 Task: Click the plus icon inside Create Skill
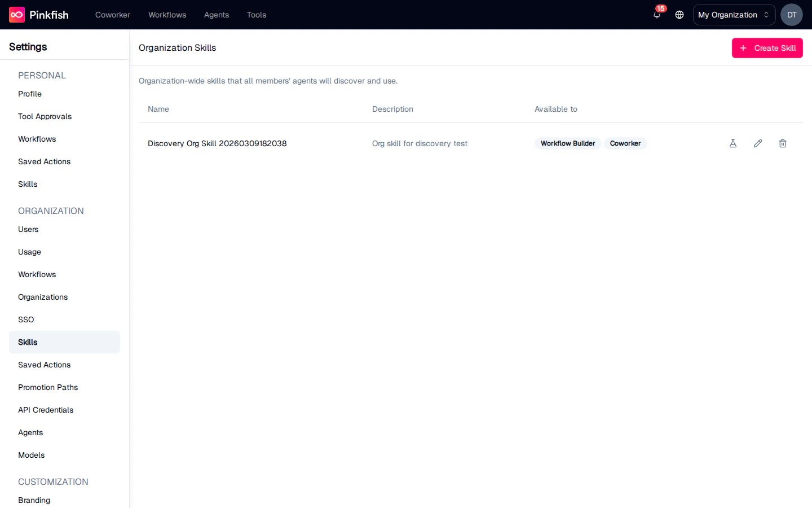click(744, 48)
